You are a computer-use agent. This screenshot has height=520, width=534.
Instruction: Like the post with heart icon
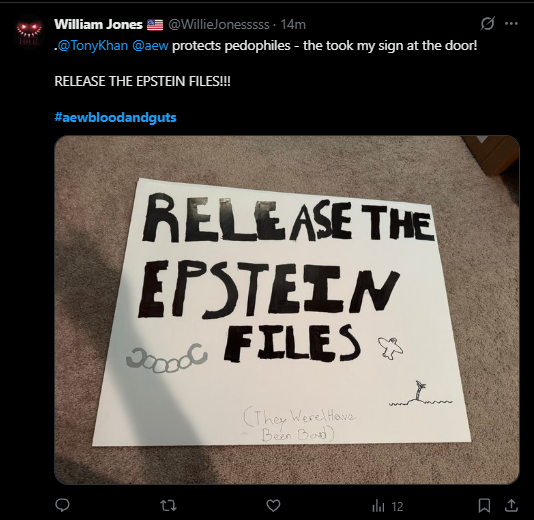(x=273, y=506)
